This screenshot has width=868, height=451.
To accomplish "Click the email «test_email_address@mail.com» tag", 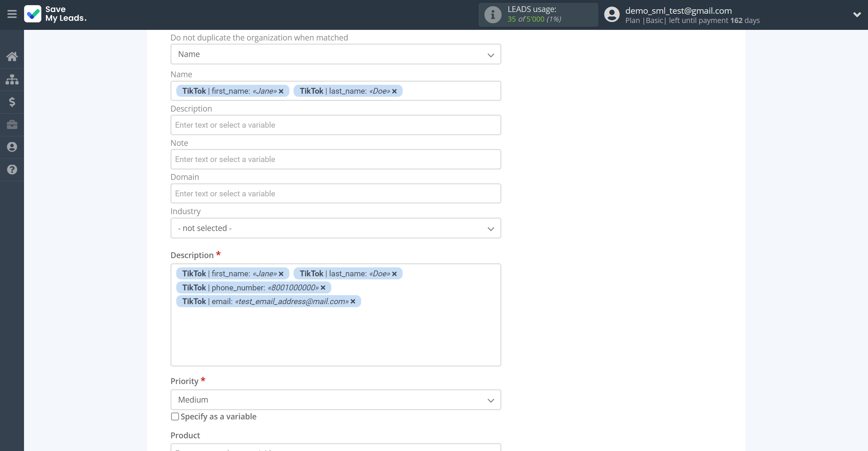I will 268,301.
